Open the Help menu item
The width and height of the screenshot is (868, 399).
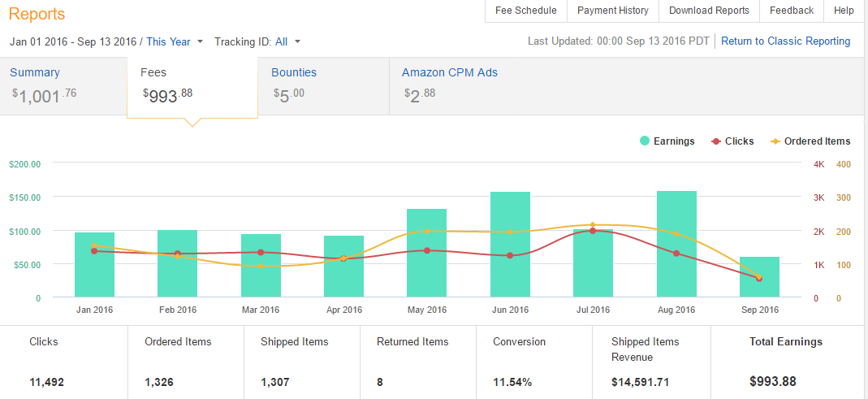pos(844,11)
